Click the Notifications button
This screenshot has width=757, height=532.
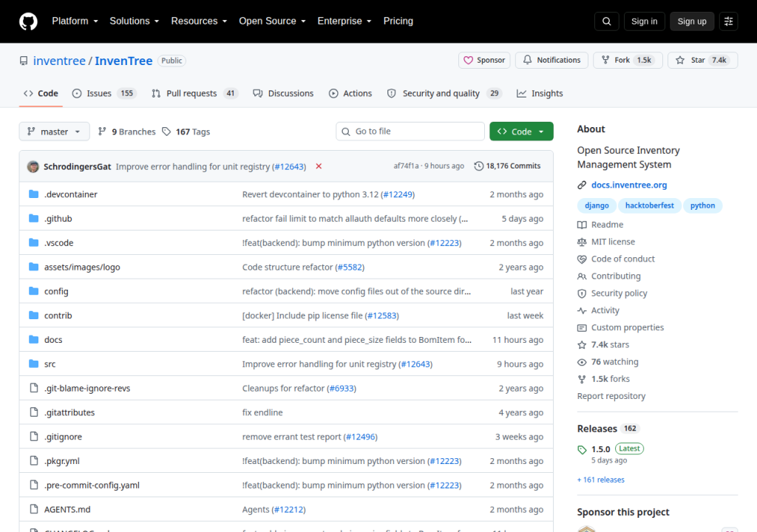pos(551,60)
